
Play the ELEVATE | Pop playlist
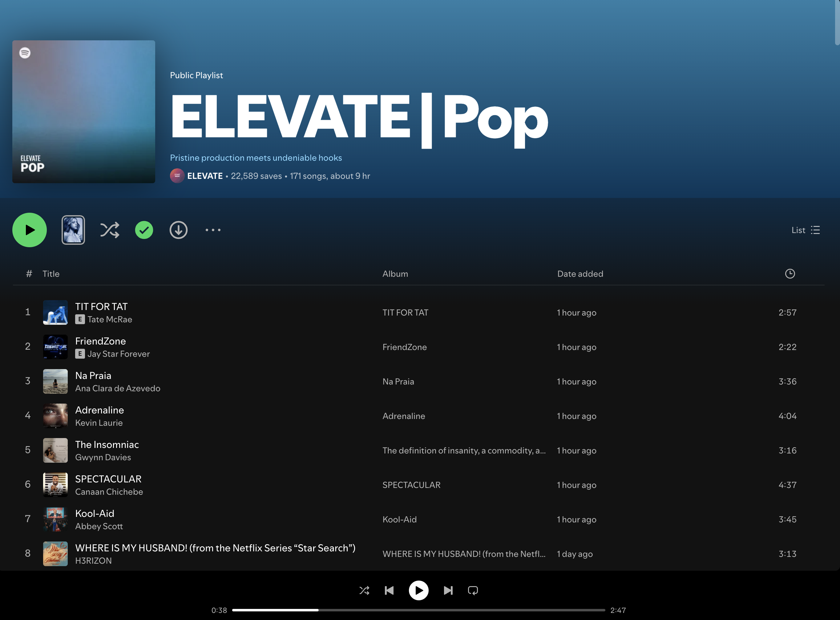point(29,230)
